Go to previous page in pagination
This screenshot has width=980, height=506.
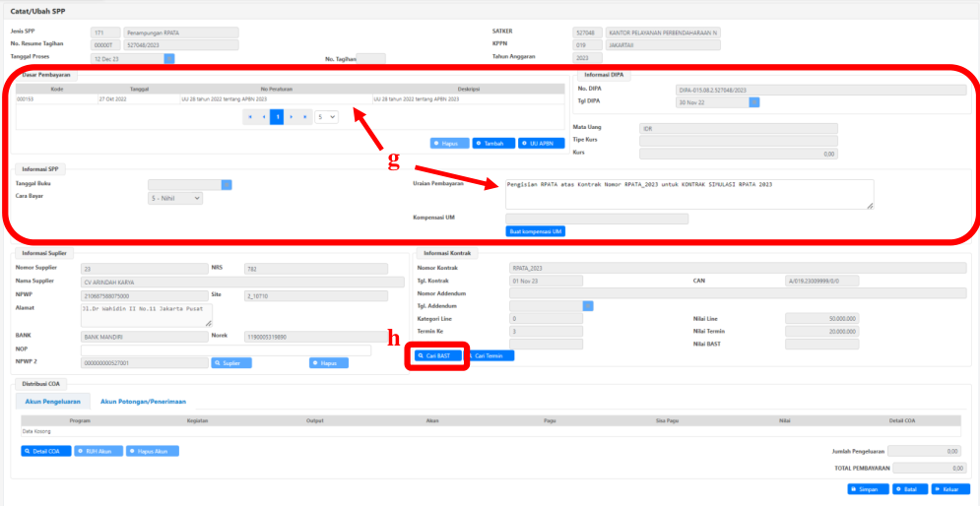(x=264, y=117)
